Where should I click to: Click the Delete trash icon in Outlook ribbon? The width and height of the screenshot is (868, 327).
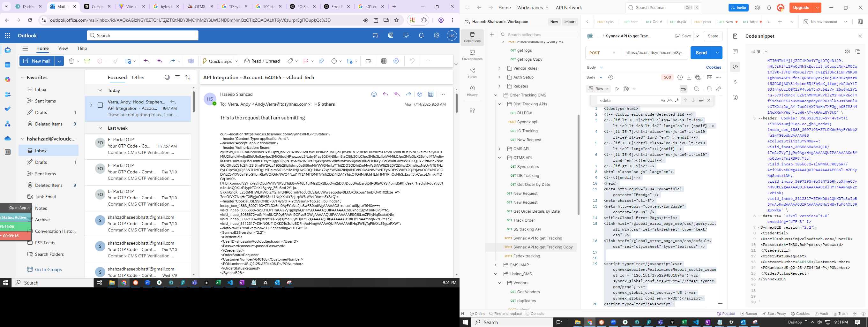(71, 61)
